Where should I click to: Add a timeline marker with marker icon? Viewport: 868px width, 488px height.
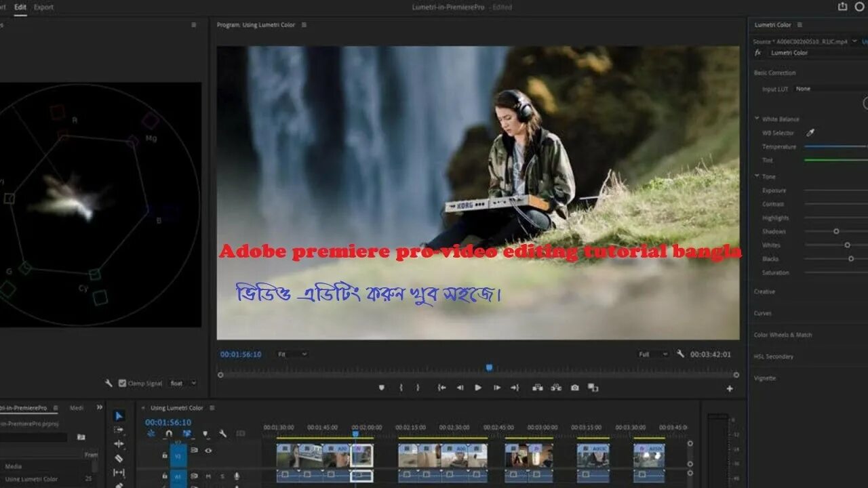pos(205,434)
